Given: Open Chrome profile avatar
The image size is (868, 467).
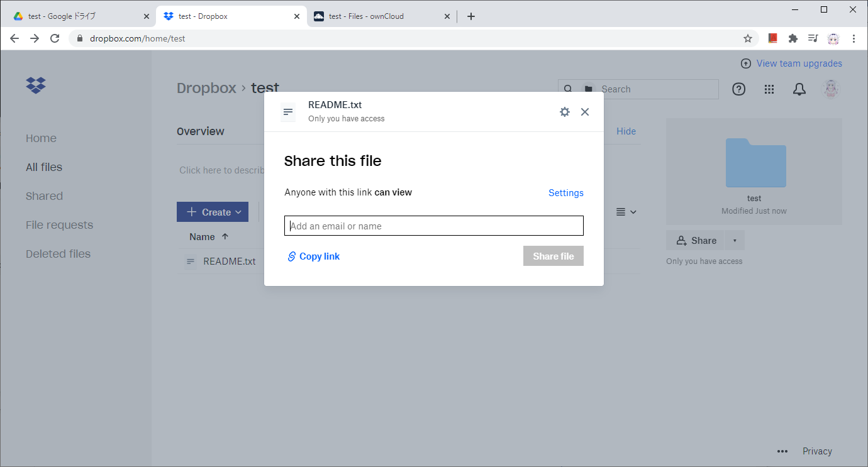Looking at the screenshot, I should pos(833,38).
